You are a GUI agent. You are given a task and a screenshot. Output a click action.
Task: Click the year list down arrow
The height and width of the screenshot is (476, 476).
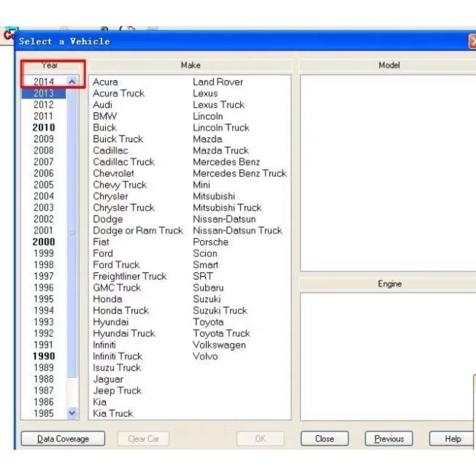tap(72, 413)
